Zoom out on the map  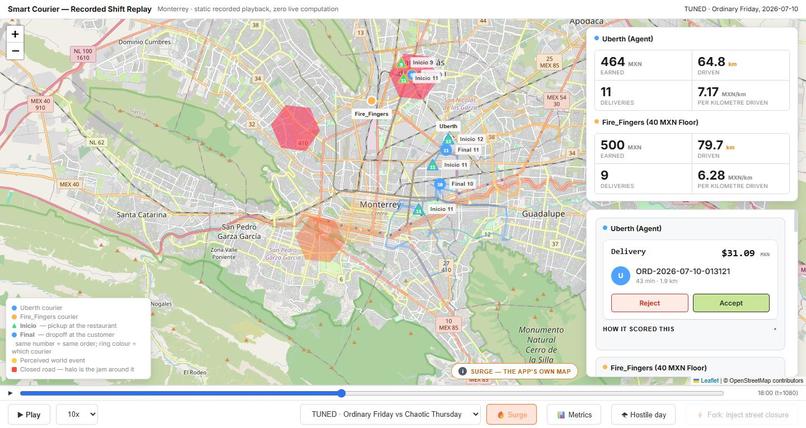click(15, 51)
